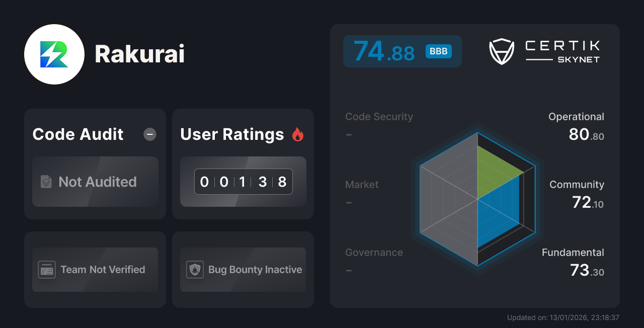Click the ID badge icon near Team Not Verified

pyautogui.click(x=46, y=270)
